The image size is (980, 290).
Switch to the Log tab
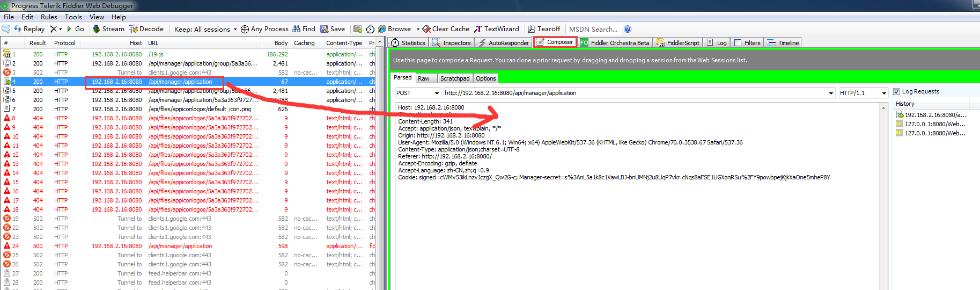tap(717, 43)
